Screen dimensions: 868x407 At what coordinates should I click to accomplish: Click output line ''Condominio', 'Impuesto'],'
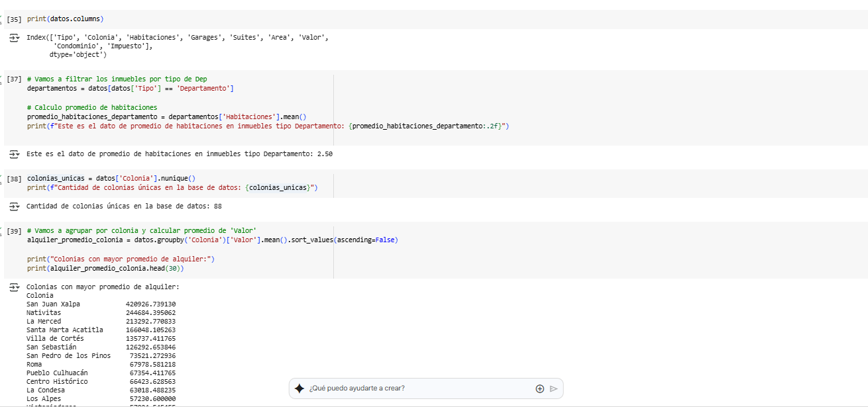tap(104, 46)
